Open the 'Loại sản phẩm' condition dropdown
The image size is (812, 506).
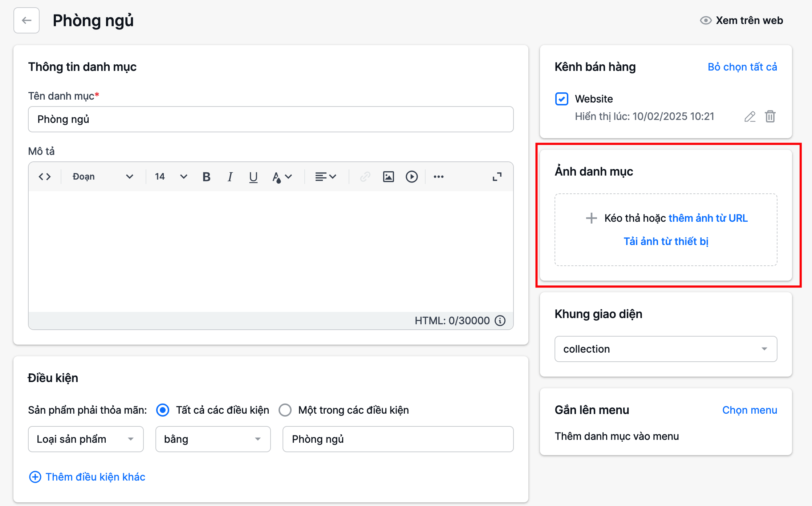(x=86, y=439)
